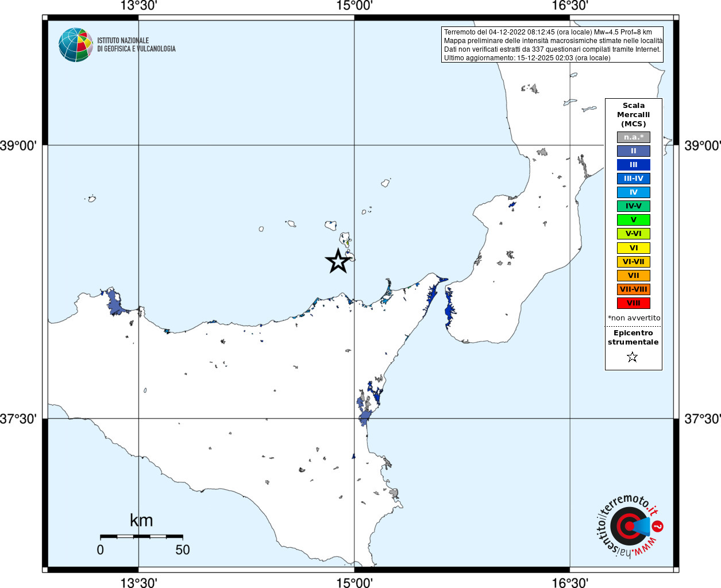The height and width of the screenshot is (588, 721).
Task: Click the 0 value on scale bar
Action: (101, 550)
